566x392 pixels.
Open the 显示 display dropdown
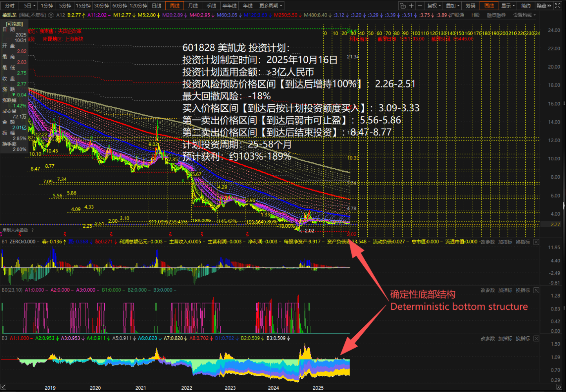tap(508, 5)
